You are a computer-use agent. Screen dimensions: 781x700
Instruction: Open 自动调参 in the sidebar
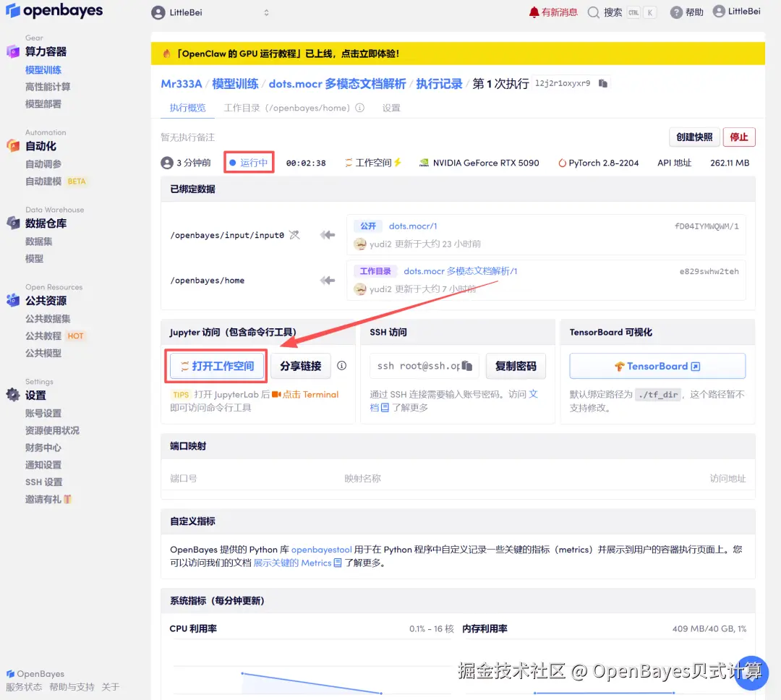click(43, 164)
